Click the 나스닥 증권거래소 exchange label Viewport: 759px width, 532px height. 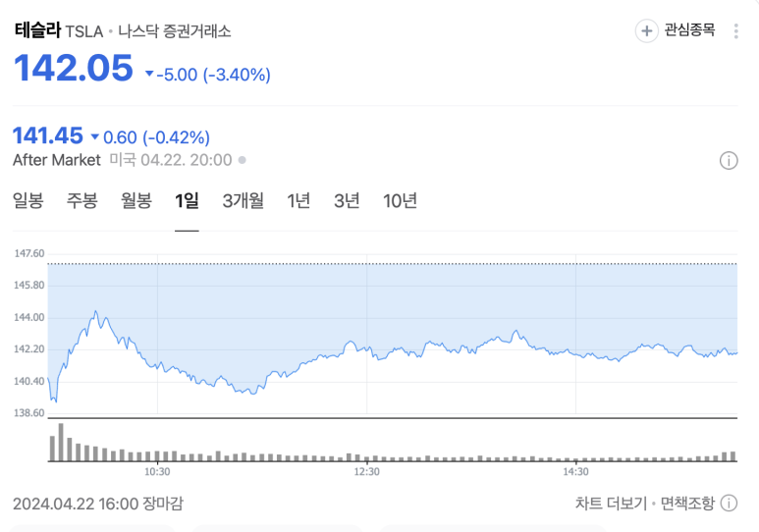(175, 31)
